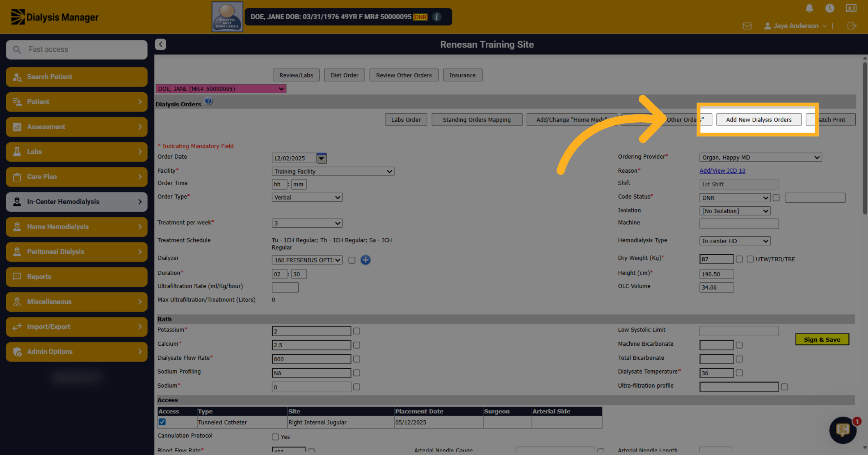Expand the Admin Options menu
Screen dimensions: 868x455
pos(77,351)
